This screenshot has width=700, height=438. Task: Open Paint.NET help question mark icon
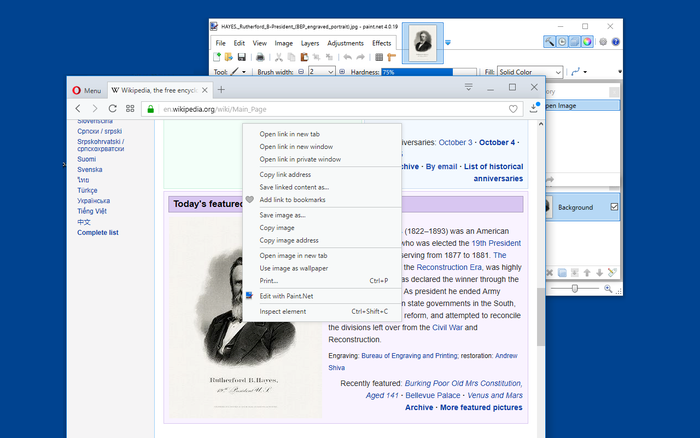click(616, 42)
